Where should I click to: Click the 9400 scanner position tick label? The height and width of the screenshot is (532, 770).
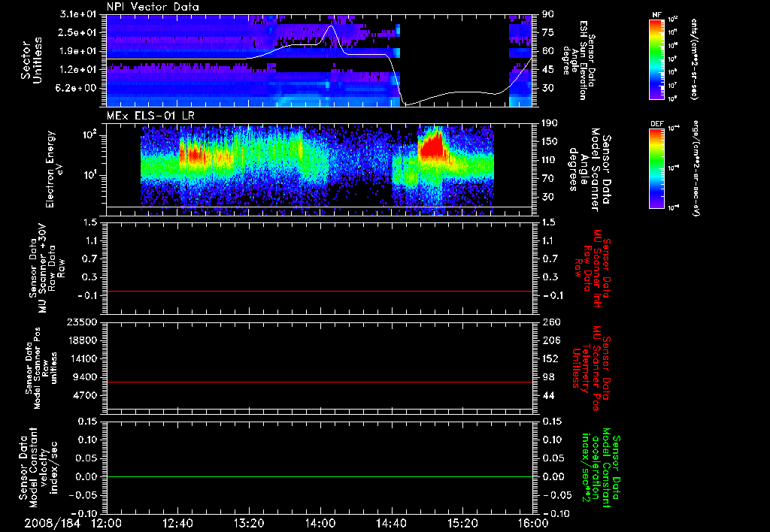86,377
